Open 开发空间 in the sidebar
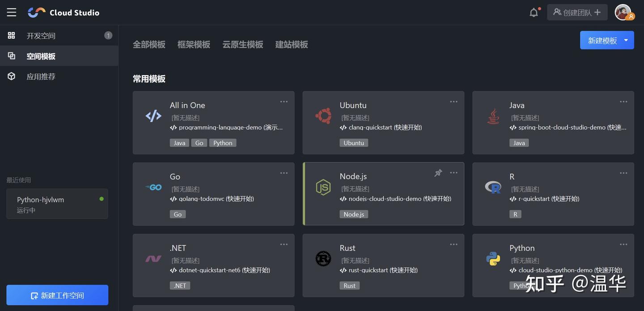Viewport: 644px width, 311px height. tap(59, 35)
